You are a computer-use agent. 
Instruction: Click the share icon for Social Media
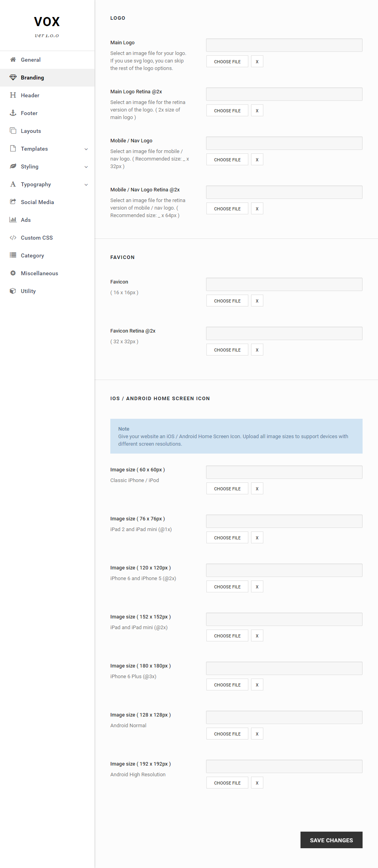[x=13, y=202]
